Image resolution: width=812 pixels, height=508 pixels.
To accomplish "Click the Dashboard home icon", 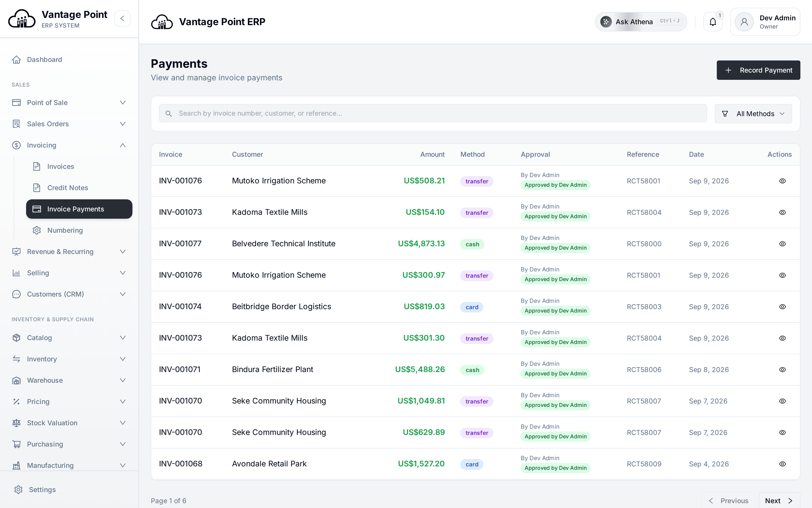I will [16, 60].
